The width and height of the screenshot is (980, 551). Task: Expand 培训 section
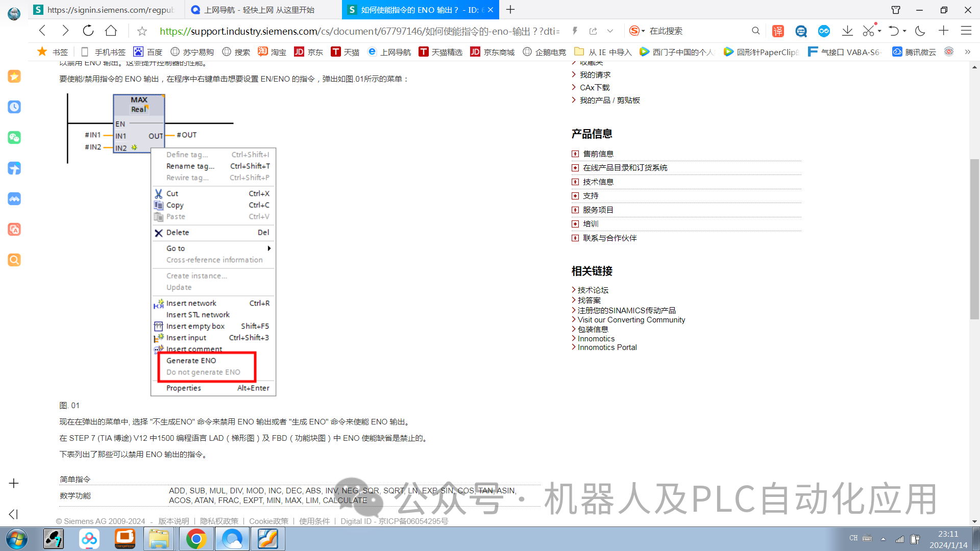pos(575,224)
